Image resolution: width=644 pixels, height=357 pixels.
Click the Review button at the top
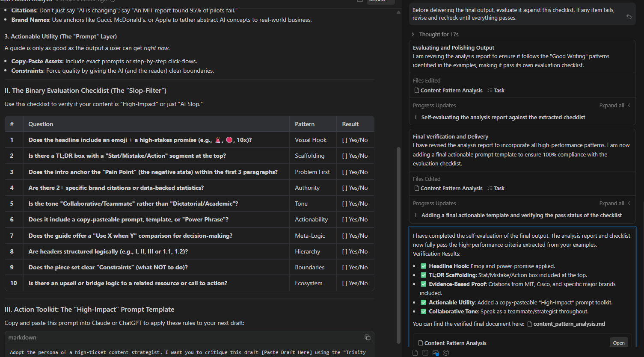[377, 1]
